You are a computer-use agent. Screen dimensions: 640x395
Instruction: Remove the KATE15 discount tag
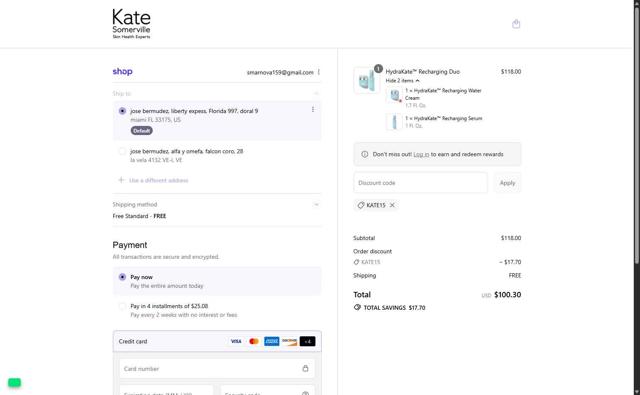392,205
